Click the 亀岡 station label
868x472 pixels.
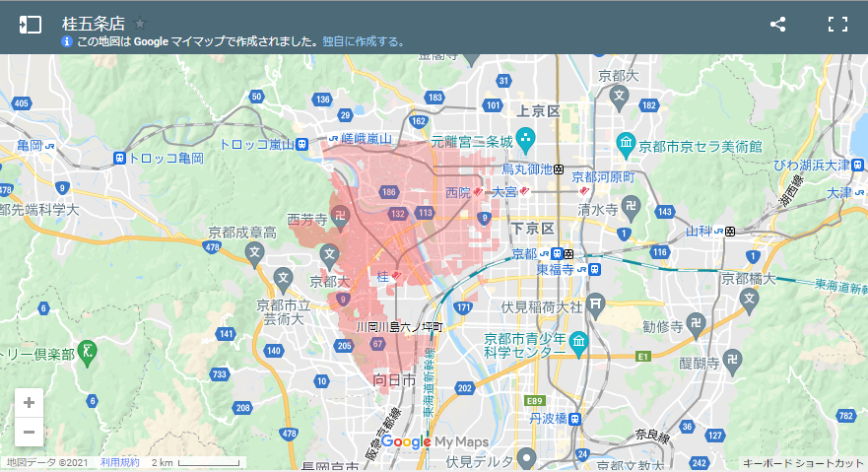30,146
